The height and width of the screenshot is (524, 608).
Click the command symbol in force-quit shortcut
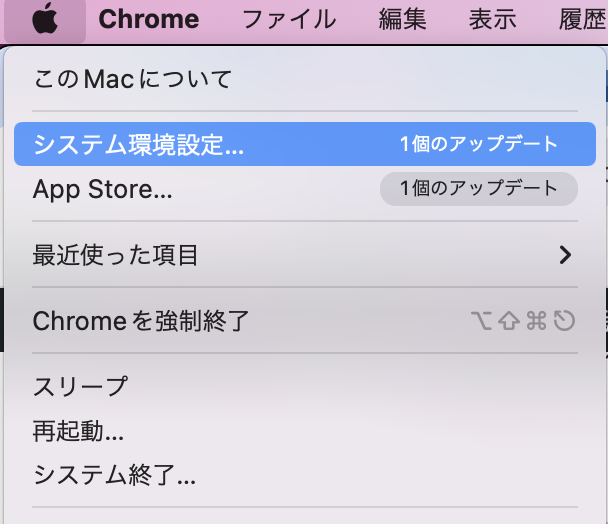pos(536,321)
